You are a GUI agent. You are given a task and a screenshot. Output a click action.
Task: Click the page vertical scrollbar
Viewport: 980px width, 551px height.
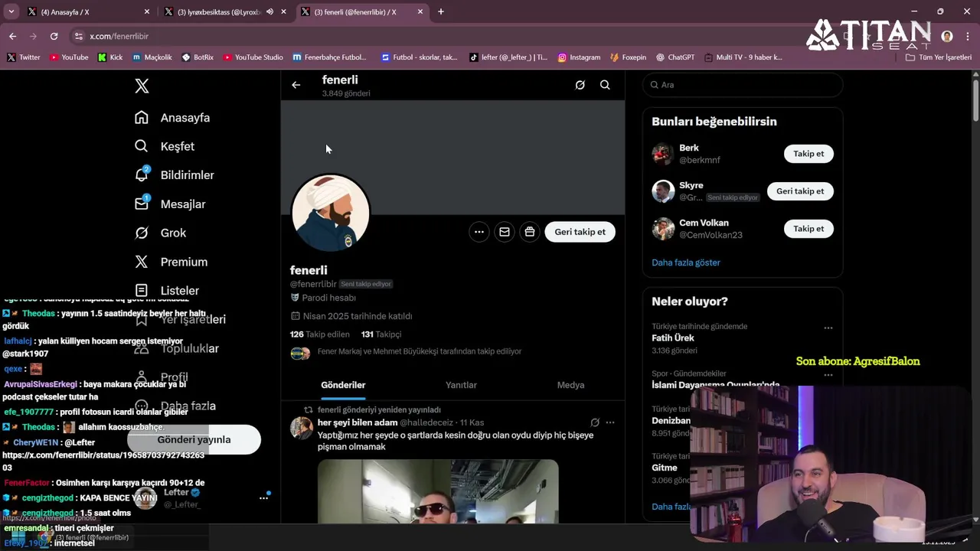975,99
